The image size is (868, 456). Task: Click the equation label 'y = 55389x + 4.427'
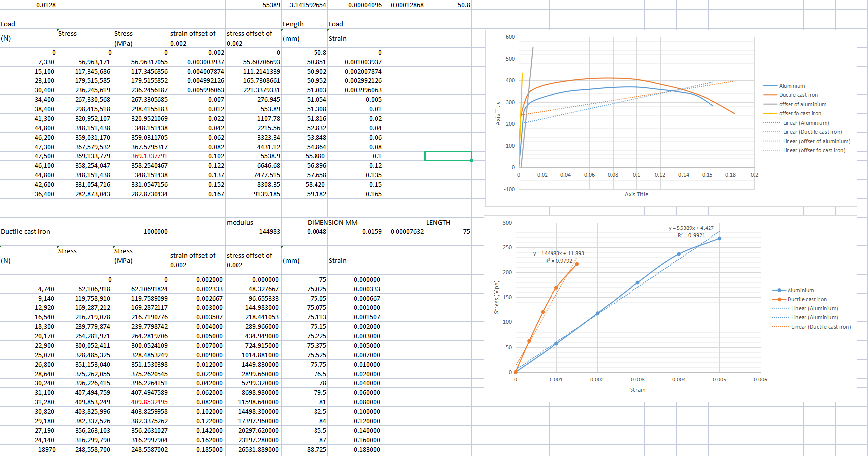pyautogui.click(x=690, y=229)
